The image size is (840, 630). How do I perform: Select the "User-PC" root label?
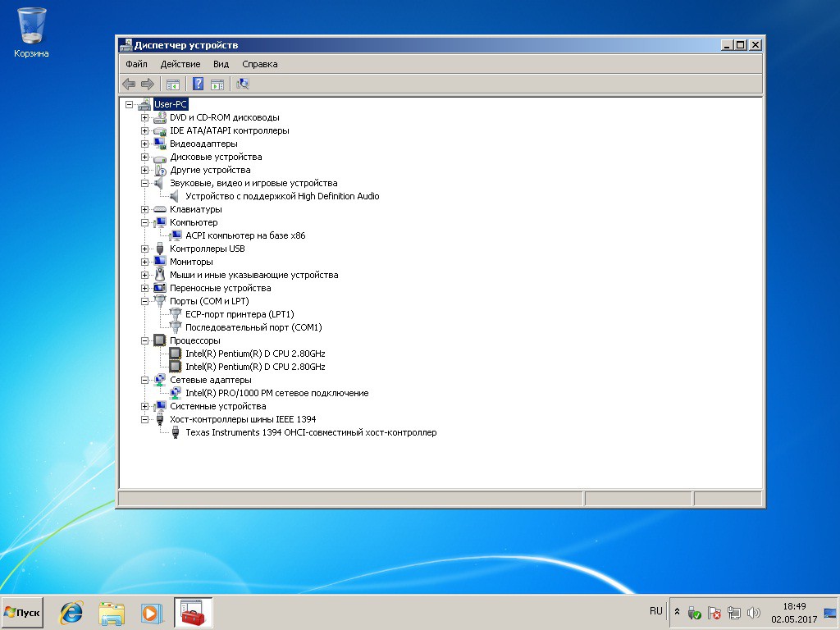point(171,104)
